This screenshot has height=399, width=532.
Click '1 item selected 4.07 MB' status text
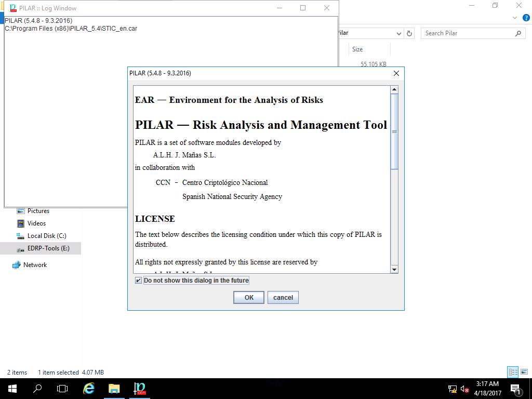[71, 372]
